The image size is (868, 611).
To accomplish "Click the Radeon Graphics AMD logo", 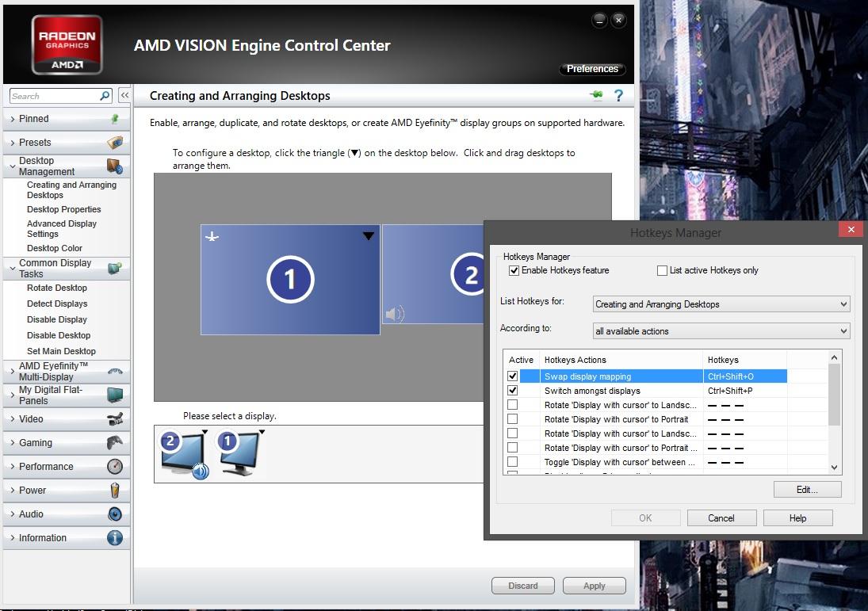I will point(67,45).
